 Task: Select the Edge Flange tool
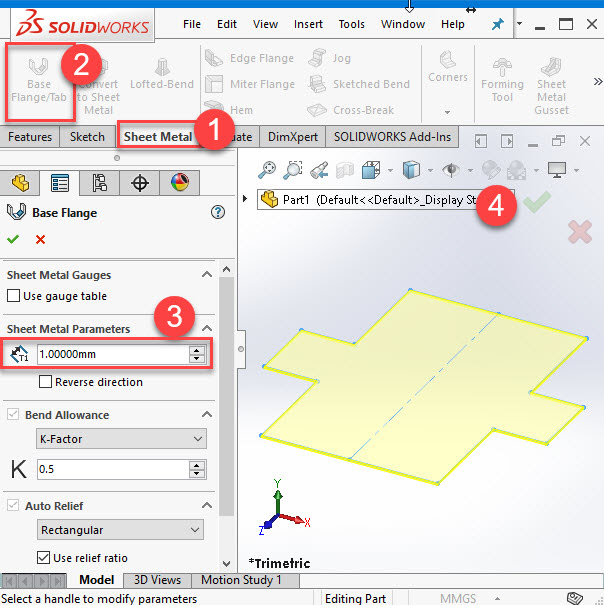tap(250, 58)
